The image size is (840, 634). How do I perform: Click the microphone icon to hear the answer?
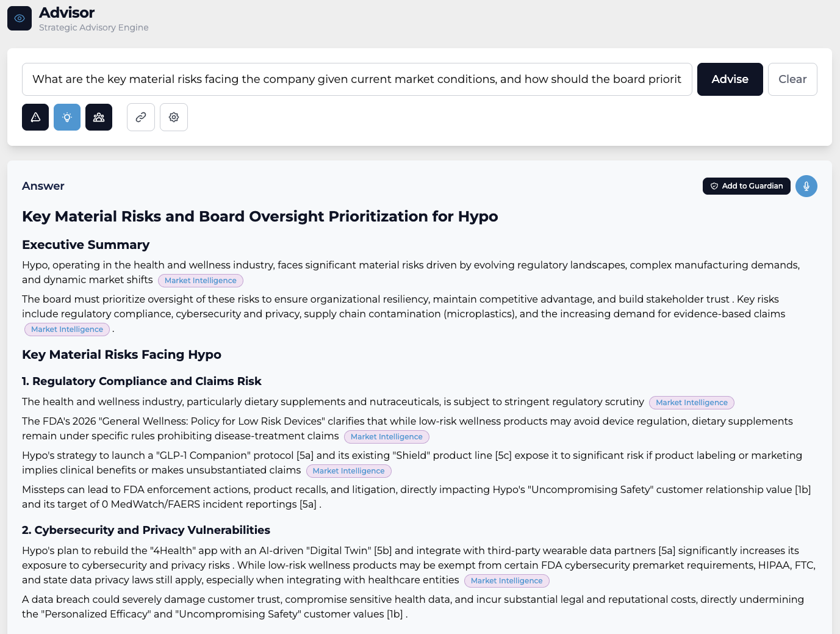pyautogui.click(x=806, y=186)
